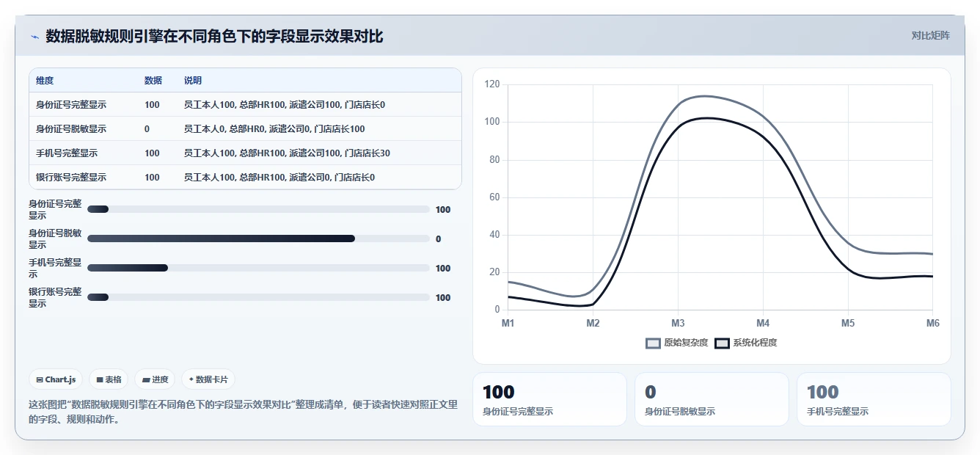Click the 0 value next to 身份证号脱敏 bar

pos(438,239)
